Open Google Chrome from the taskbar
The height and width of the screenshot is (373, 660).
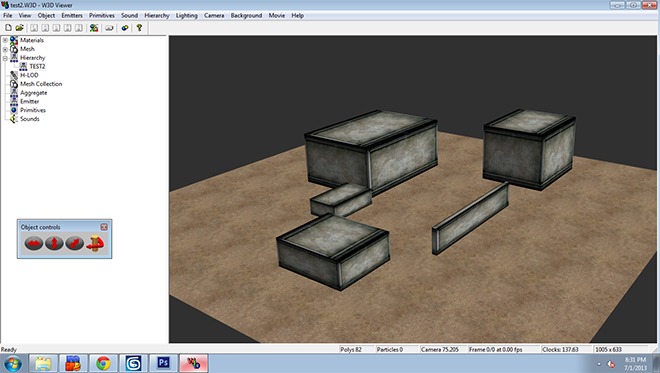coord(103,363)
